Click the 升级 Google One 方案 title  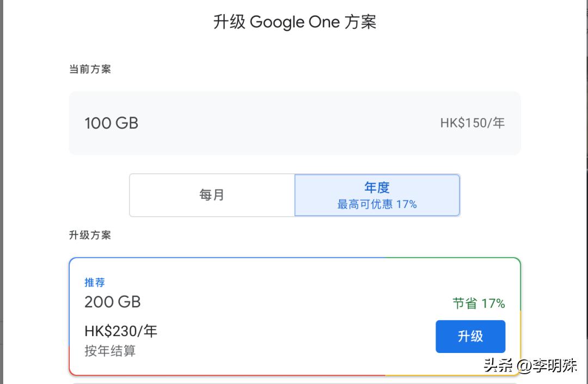click(294, 22)
